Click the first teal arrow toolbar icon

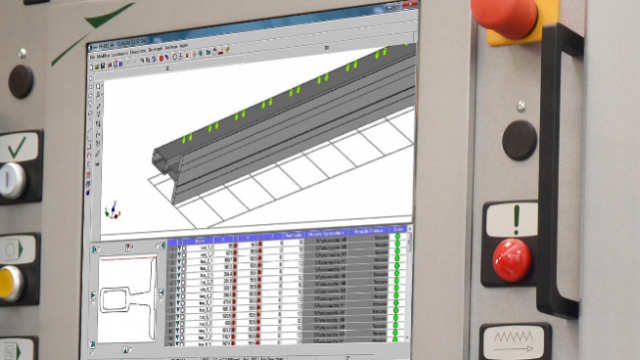(201, 53)
